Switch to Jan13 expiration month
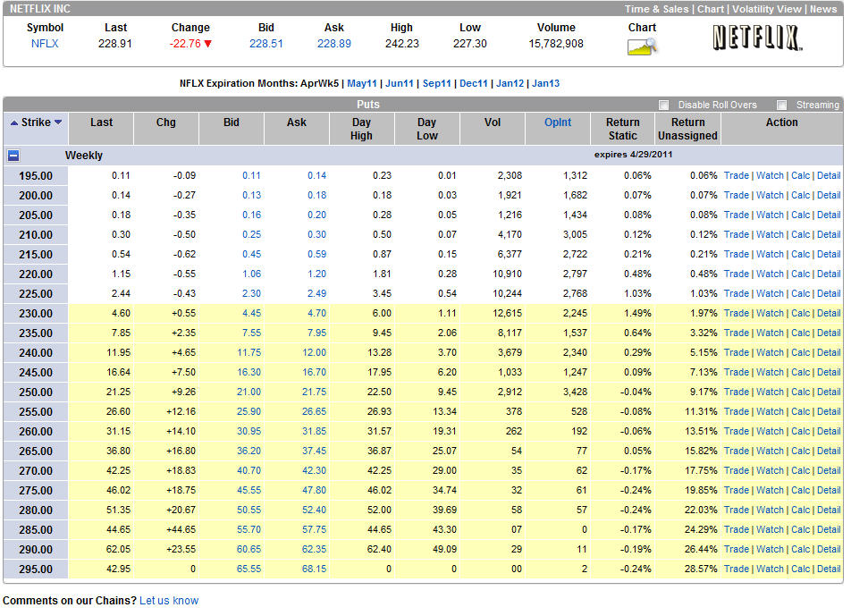 click(545, 83)
